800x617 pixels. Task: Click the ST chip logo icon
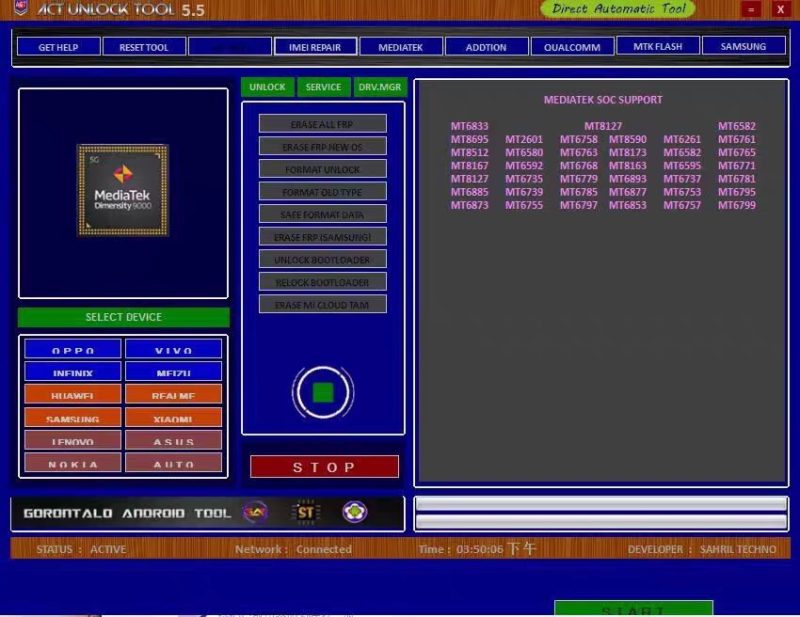tap(305, 512)
